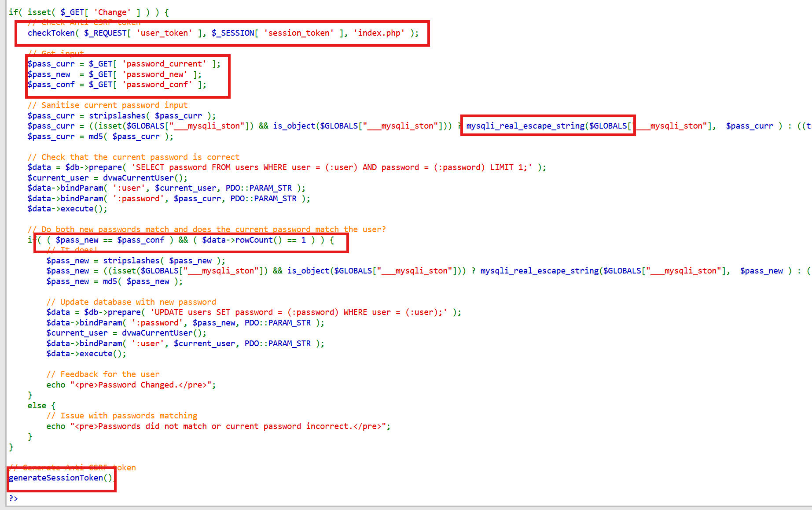Click the Sanitise current password input comment

click(x=107, y=105)
